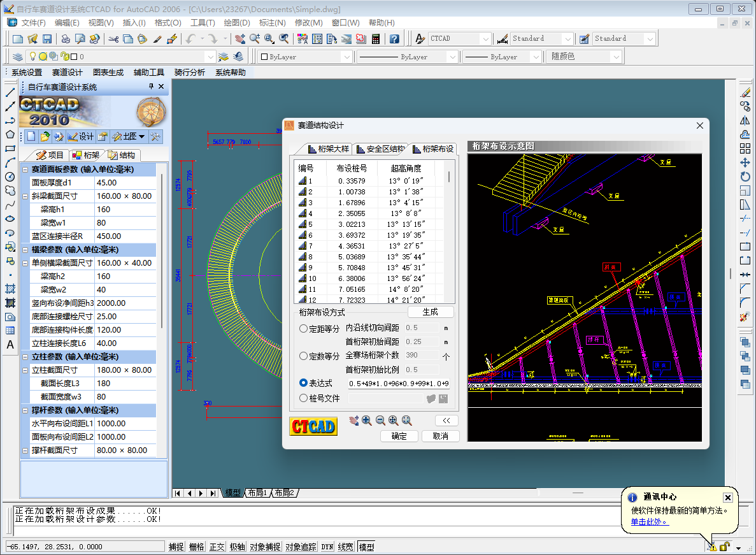Click the Help question mark icon
This screenshot has width=756, height=555.
[x=394, y=39]
